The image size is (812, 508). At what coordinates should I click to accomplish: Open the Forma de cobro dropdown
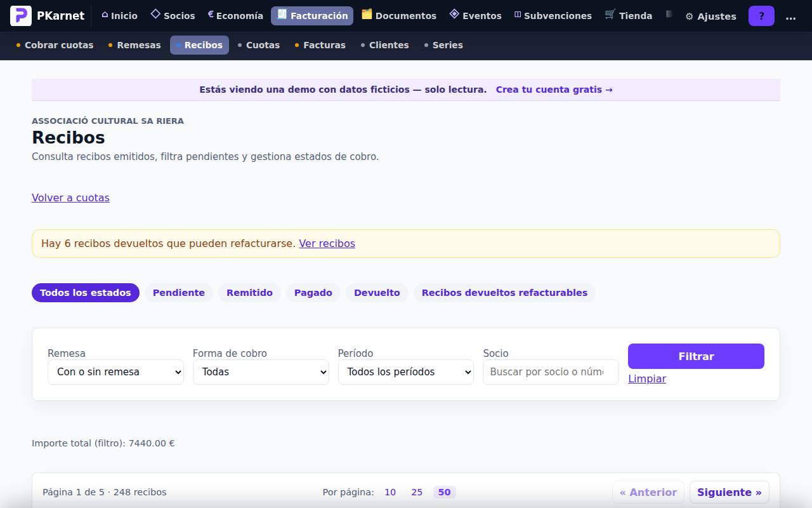tap(261, 372)
